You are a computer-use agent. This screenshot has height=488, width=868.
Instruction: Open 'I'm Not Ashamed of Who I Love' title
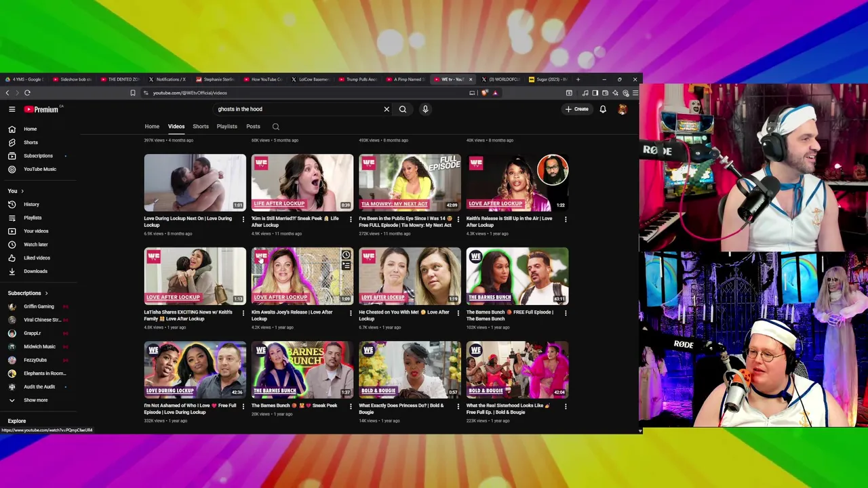click(x=190, y=409)
